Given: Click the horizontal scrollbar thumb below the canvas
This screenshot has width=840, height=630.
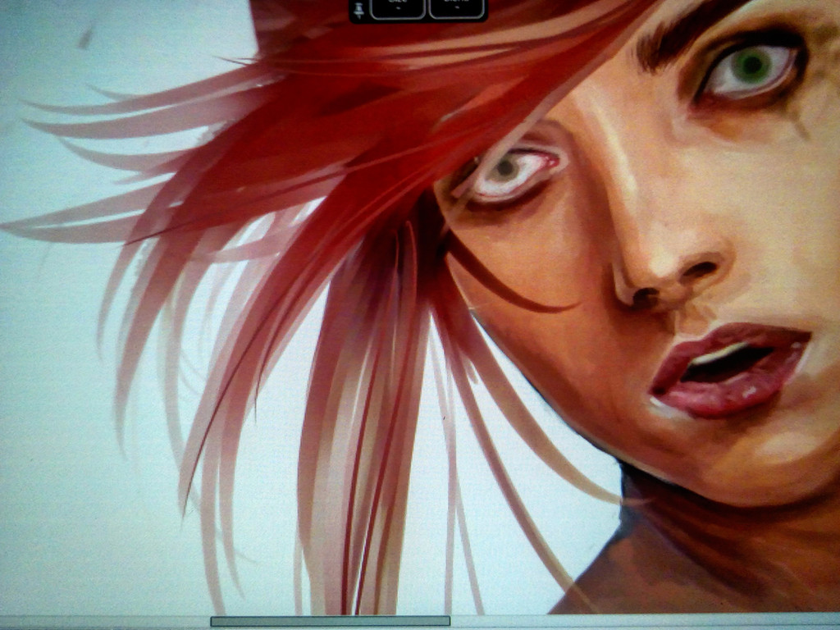Looking at the screenshot, I should tap(330, 621).
